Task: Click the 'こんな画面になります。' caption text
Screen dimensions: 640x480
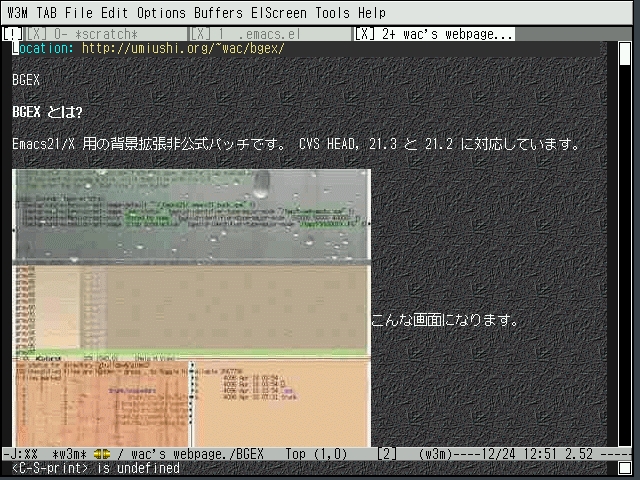Action: 444,320
